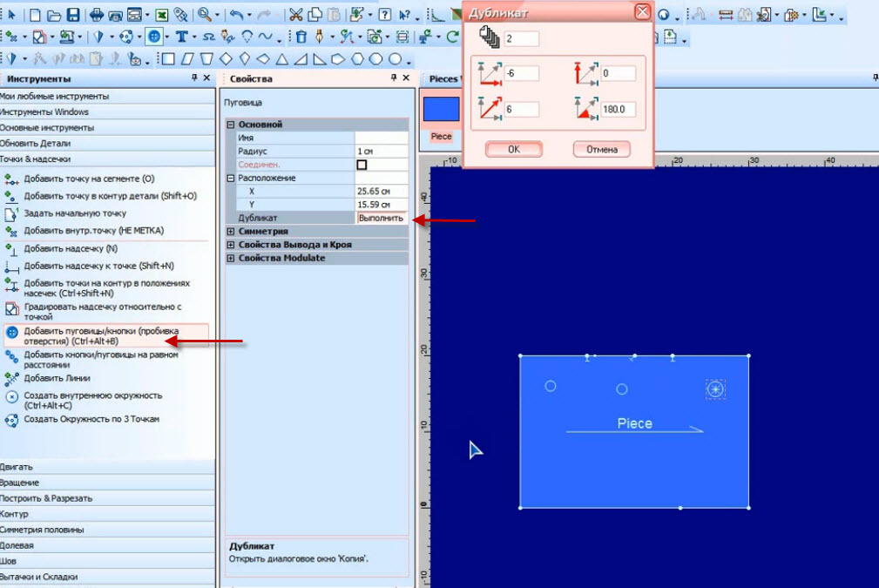Image resolution: width=879 pixels, height=588 pixels.
Task: Click OK in Дубликат dialog
Action: [513, 150]
